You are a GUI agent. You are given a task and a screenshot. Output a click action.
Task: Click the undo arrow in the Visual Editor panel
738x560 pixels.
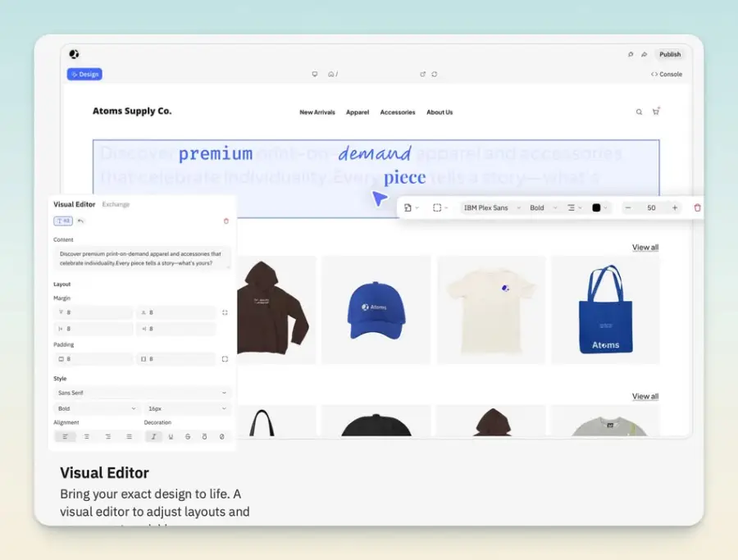(x=80, y=221)
